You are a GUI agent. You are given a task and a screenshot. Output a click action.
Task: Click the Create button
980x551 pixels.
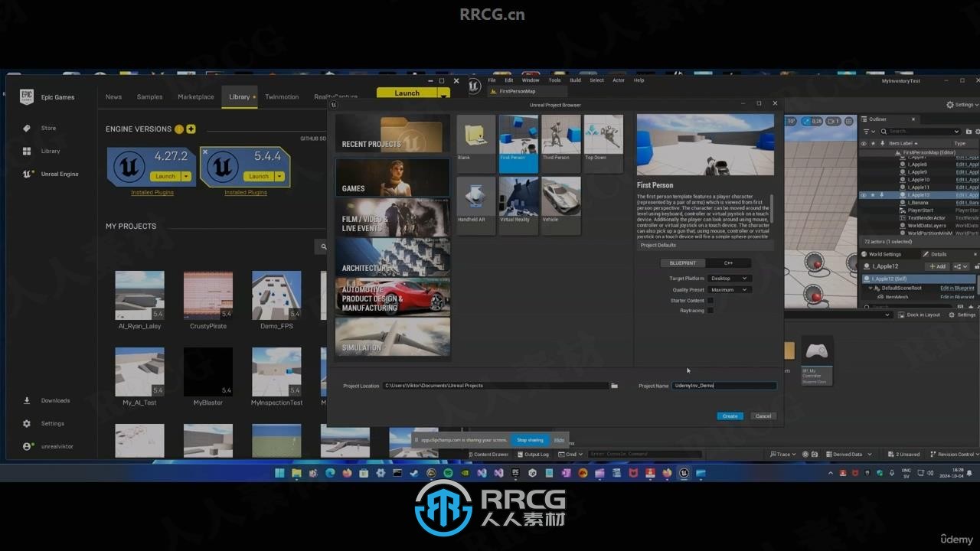[730, 416]
